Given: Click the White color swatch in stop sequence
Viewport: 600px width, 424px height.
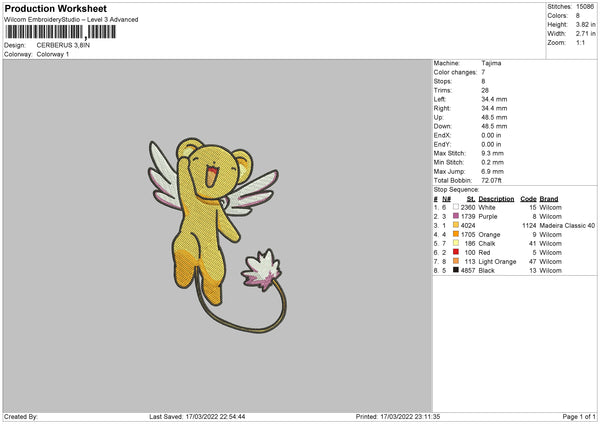Looking at the screenshot, I should click(456, 207).
